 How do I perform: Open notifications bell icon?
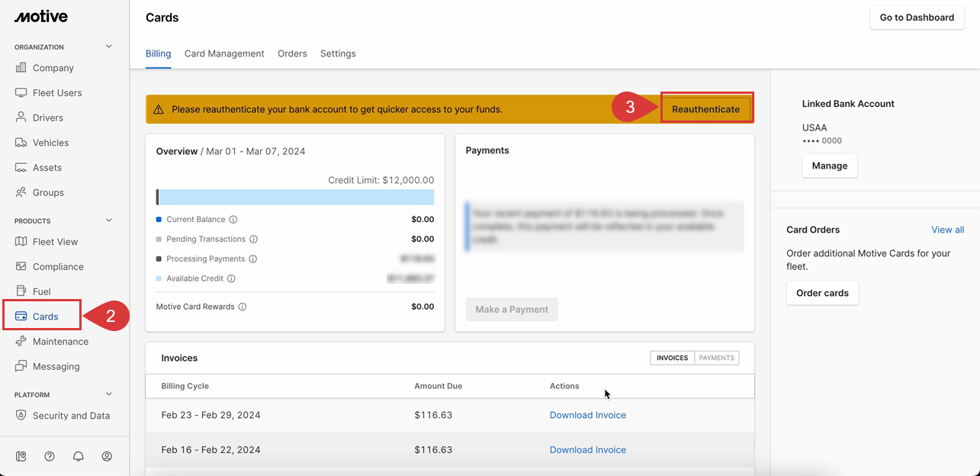click(x=78, y=456)
